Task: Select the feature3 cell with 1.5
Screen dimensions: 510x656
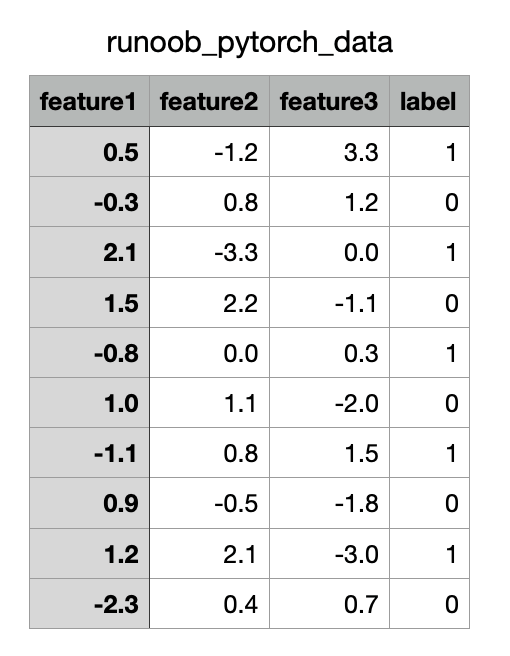Action: coord(330,453)
